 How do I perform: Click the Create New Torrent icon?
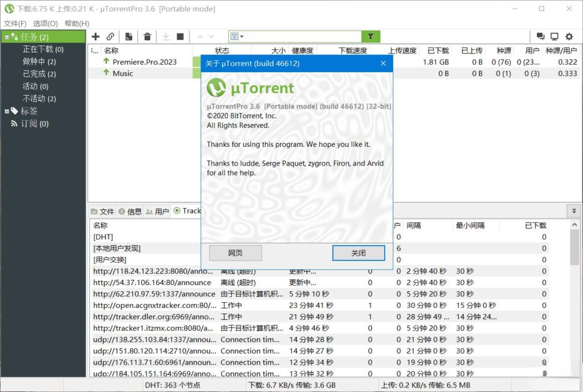pyautogui.click(x=129, y=36)
